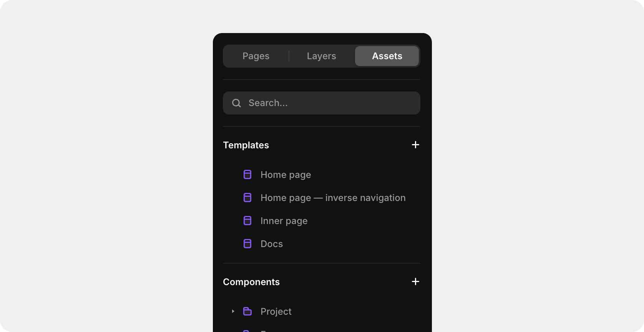Select the Assets tab
The image size is (644, 332).
tap(387, 56)
